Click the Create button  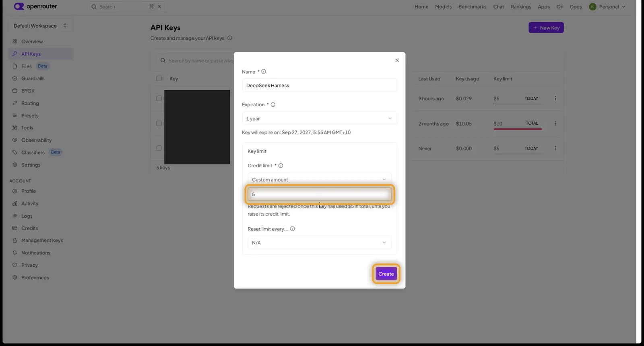[386, 274]
